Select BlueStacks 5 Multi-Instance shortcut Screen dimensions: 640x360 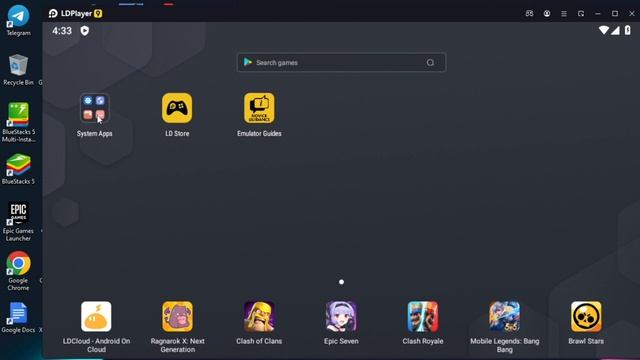click(18, 122)
